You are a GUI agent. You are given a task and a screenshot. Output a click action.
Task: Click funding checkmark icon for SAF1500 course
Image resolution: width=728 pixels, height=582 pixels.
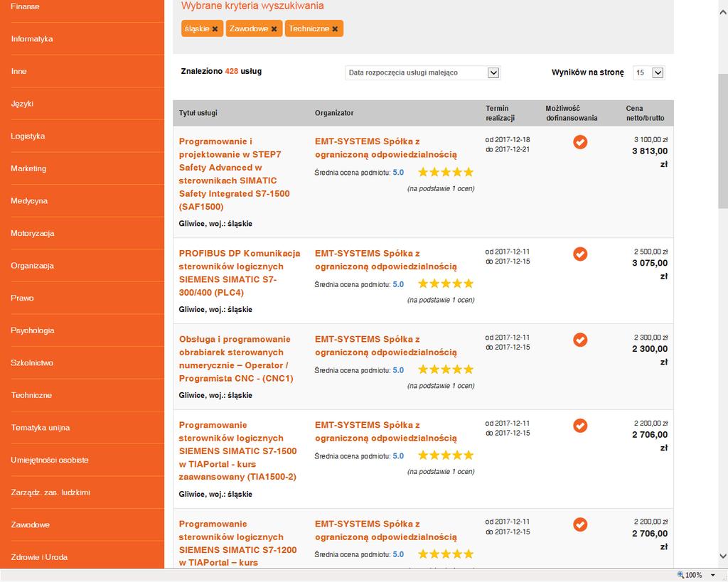point(580,142)
